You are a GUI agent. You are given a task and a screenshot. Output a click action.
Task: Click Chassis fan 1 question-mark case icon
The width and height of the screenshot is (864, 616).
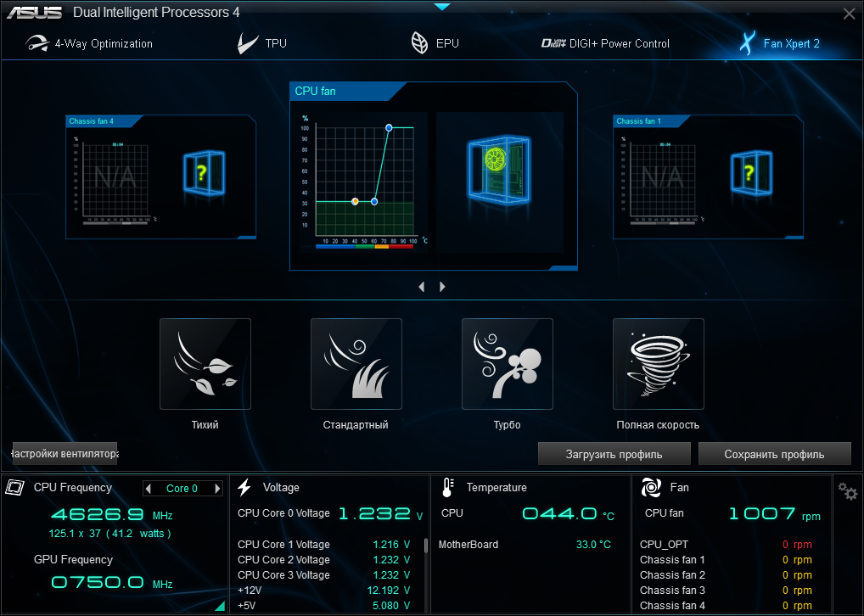click(x=751, y=173)
